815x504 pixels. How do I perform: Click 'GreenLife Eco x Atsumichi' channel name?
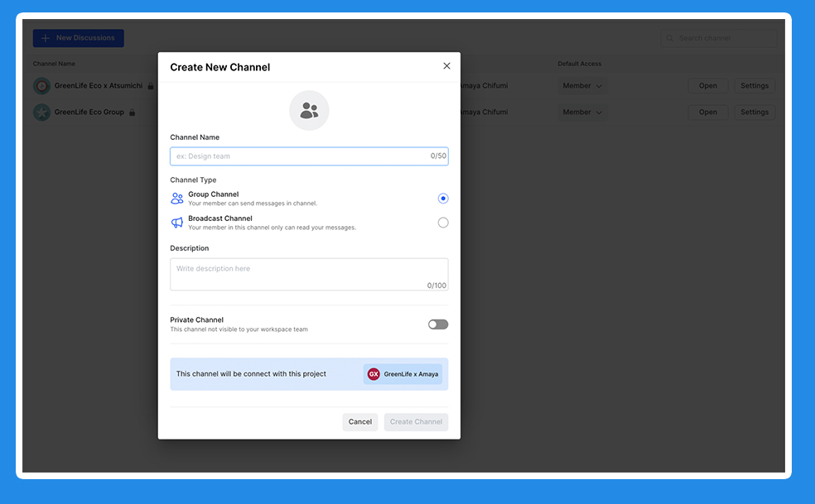(99, 86)
